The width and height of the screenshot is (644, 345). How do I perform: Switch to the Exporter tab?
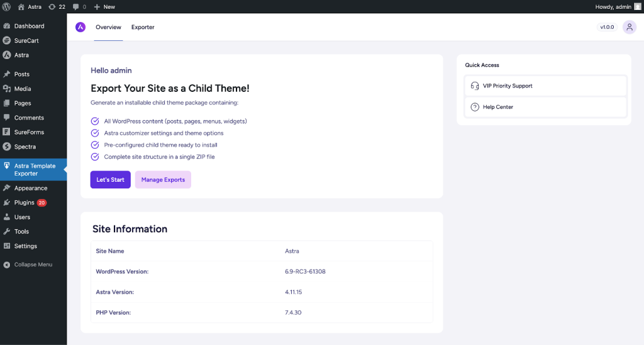(x=143, y=27)
